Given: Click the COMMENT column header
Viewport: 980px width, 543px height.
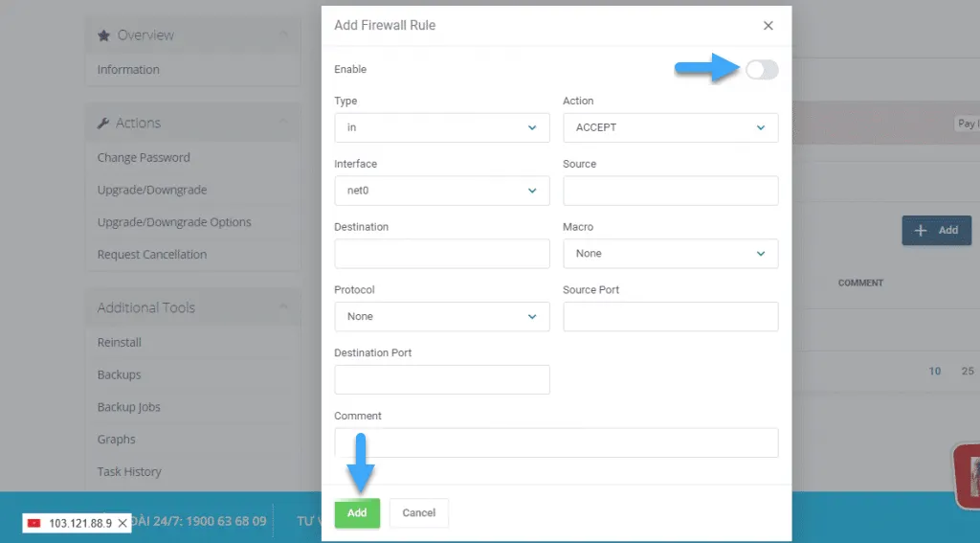Looking at the screenshot, I should (x=860, y=283).
